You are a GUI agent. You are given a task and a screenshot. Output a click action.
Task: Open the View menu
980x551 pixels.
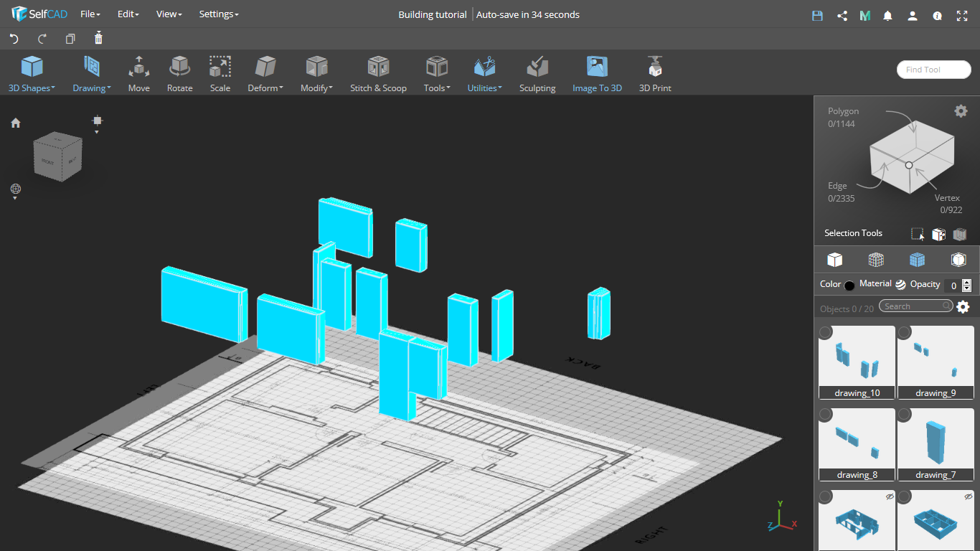click(x=169, y=14)
